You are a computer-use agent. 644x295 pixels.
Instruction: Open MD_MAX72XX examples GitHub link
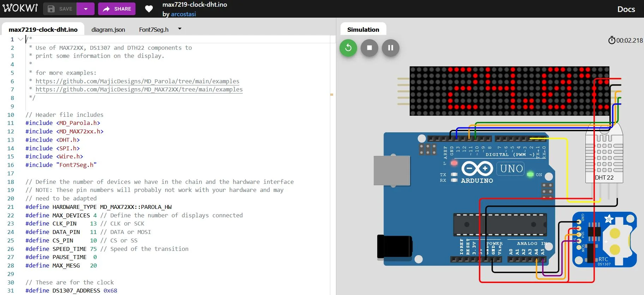point(139,90)
